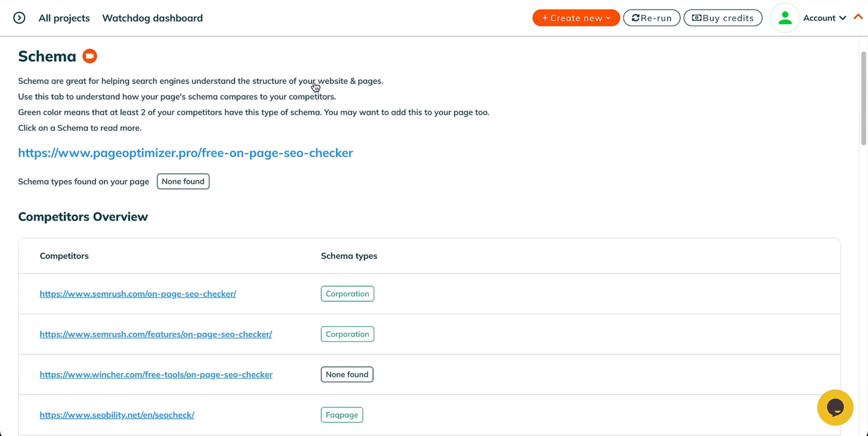Open the wincher.com free tools competitor link
This screenshot has width=868, height=436.
coord(156,375)
